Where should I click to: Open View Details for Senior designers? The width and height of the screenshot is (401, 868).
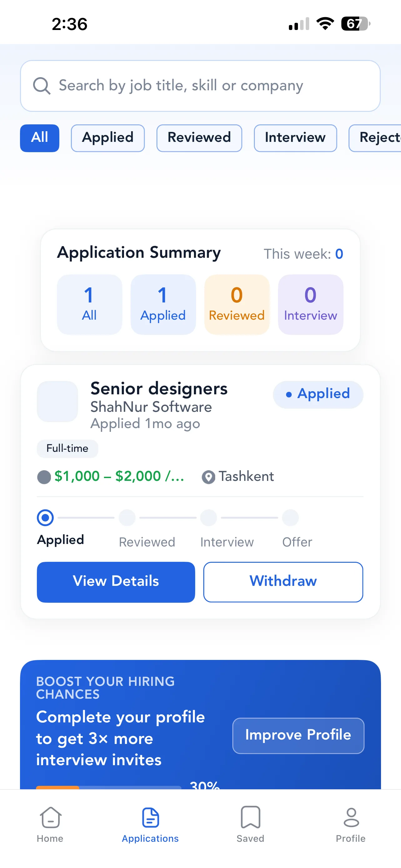click(116, 582)
